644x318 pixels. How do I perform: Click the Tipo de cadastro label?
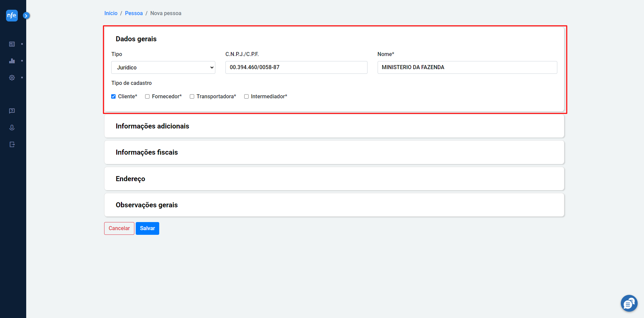(x=131, y=83)
